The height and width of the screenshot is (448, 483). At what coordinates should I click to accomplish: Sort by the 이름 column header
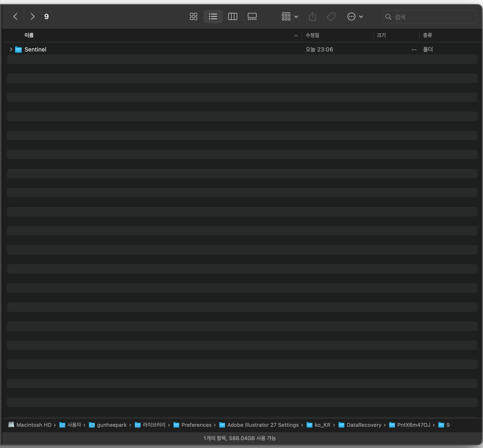[x=29, y=35]
